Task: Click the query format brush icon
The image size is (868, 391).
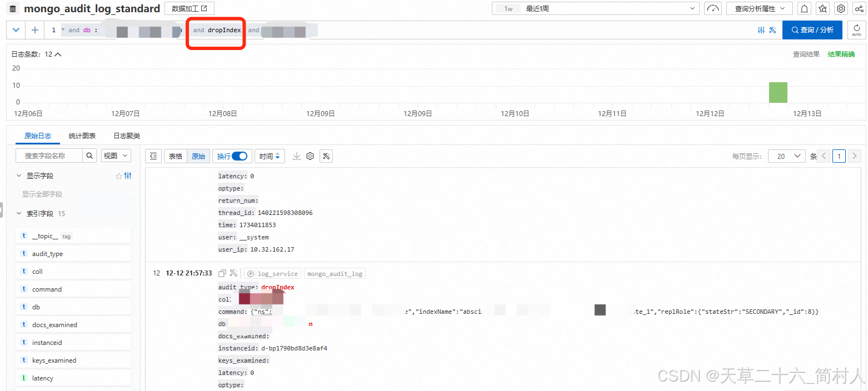Action: (772, 30)
